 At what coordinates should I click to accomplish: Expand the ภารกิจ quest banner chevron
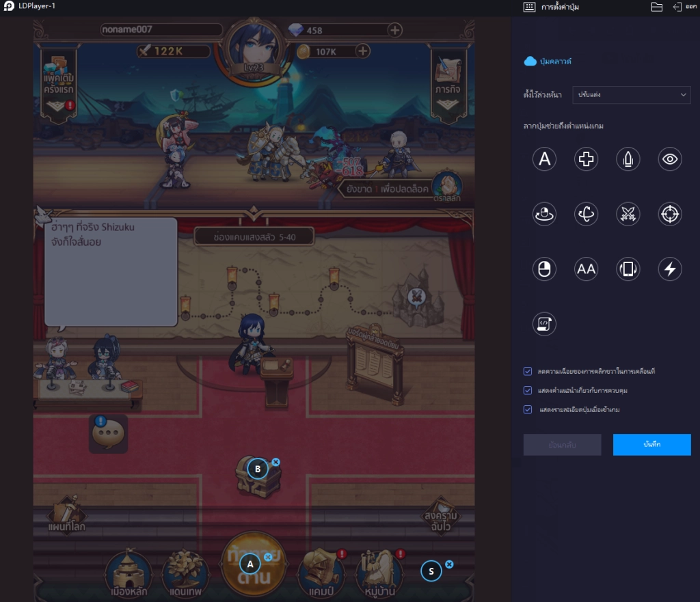pyautogui.click(x=447, y=105)
